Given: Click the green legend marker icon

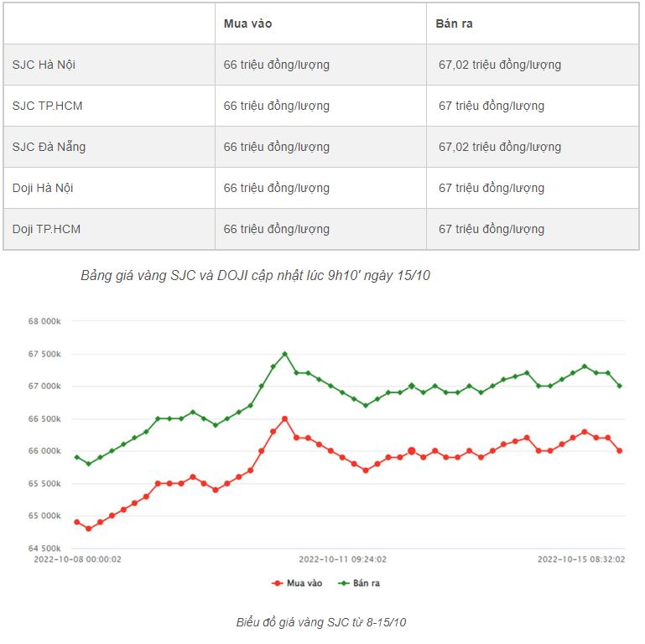Looking at the screenshot, I should [x=342, y=583].
